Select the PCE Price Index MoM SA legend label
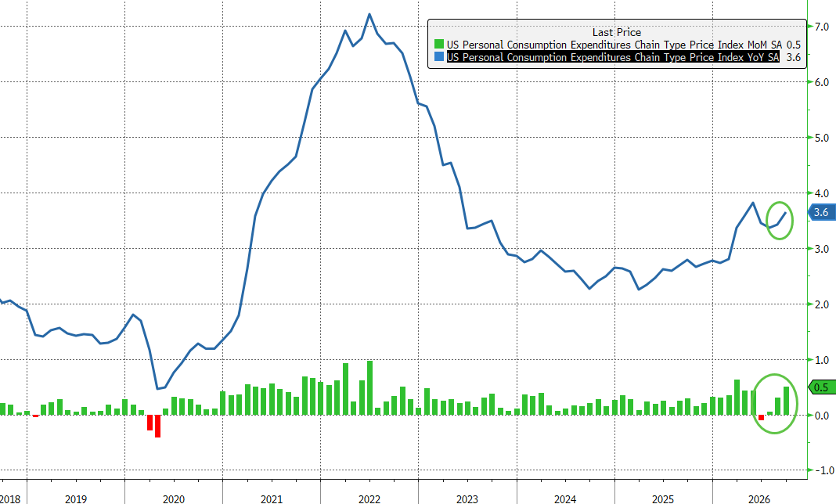This screenshot has width=836, height=504. click(x=614, y=45)
